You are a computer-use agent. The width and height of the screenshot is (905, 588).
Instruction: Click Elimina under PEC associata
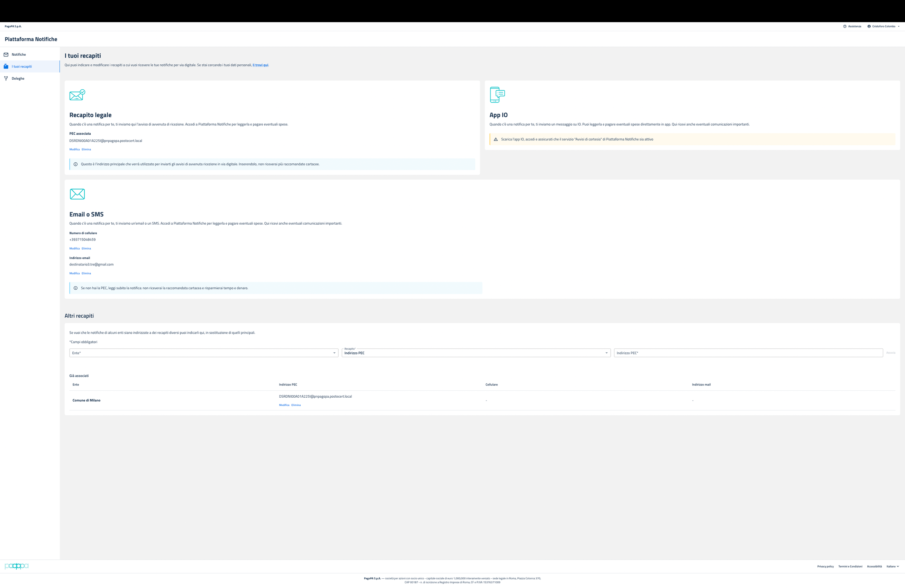(x=86, y=150)
